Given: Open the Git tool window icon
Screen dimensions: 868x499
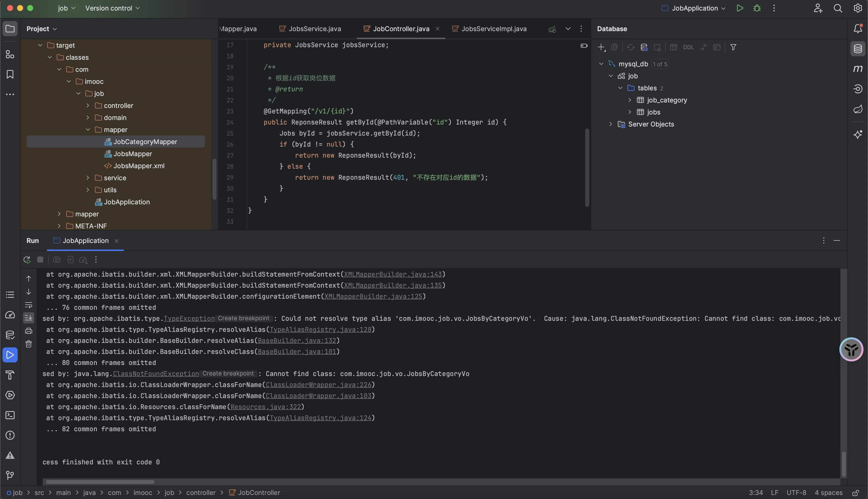Looking at the screenshot, I should [x=10, y=475].
